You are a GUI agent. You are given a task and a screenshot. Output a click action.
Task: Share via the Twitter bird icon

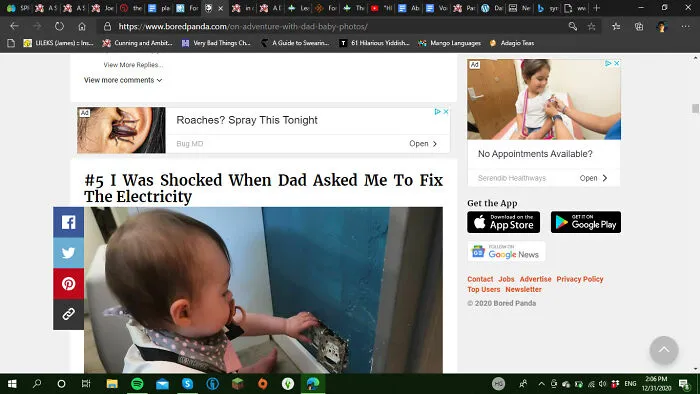click(68, 253)
